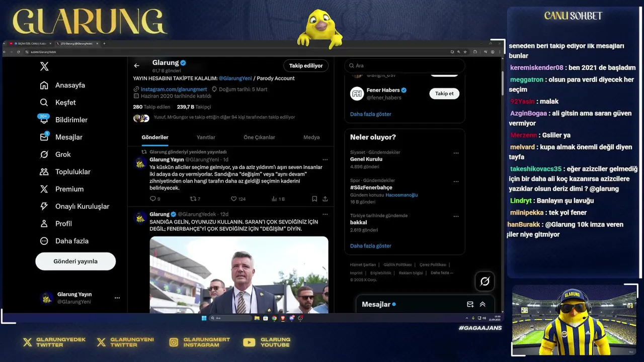Click the browser address bar
Viewport: 644px width, 362px height.
pyautogui.click(x=236, y=52)
